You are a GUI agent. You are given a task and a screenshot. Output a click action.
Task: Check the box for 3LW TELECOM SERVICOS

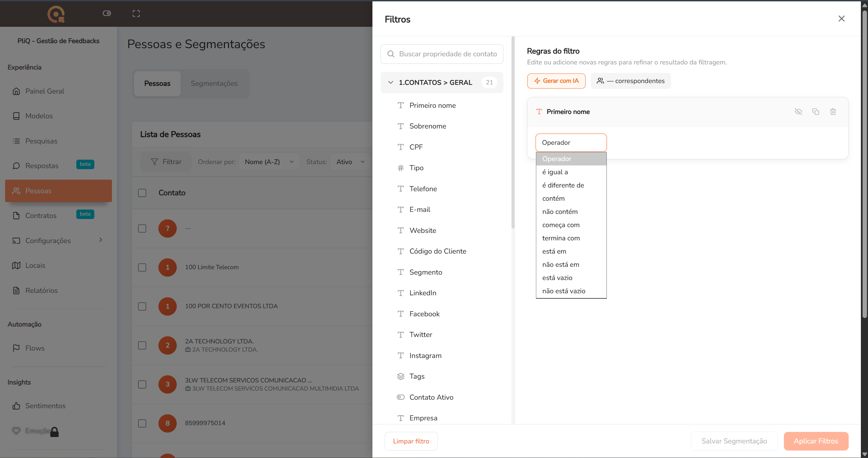(x=142, y=384)
